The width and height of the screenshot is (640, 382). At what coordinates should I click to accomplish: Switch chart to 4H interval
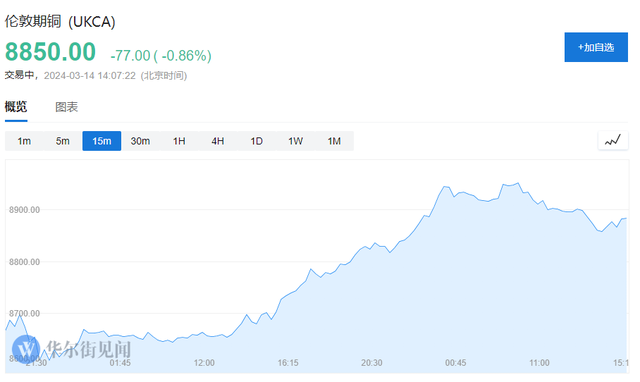(218, 141)
